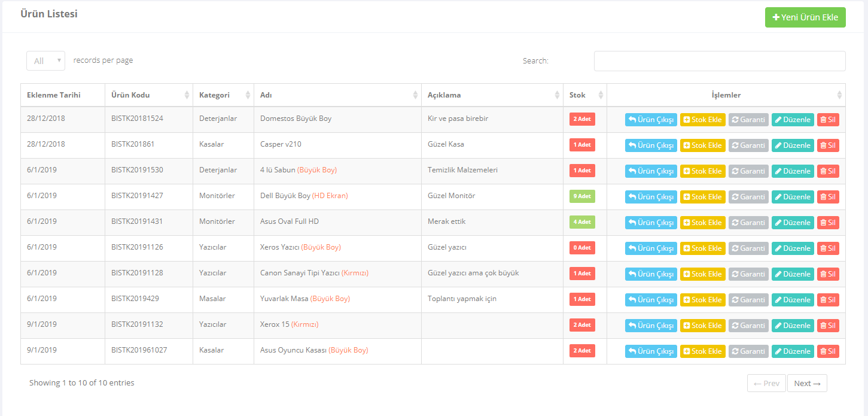Focus the Search input field
This screenshot has height=416, width=868.
pyautogui.click(x=720, y=61)
